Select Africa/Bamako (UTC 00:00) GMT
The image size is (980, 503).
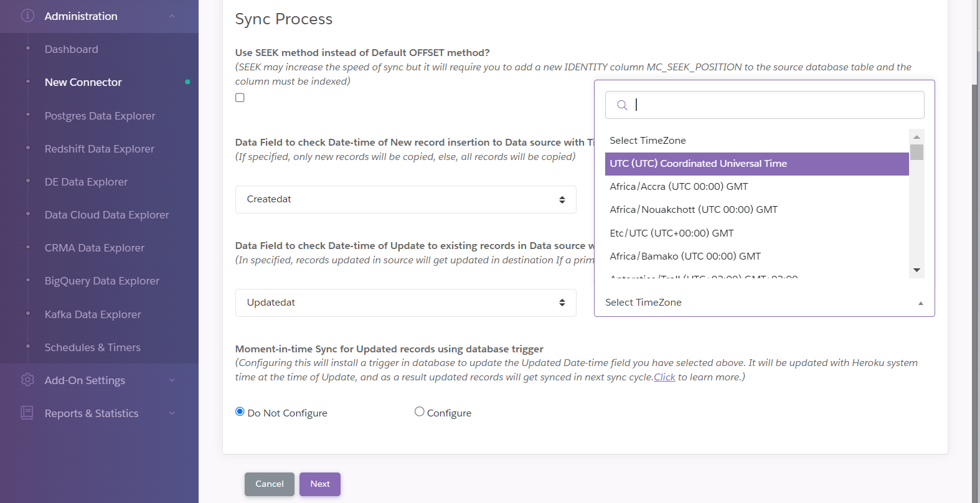pyautogui.click(x=757, y=256)
